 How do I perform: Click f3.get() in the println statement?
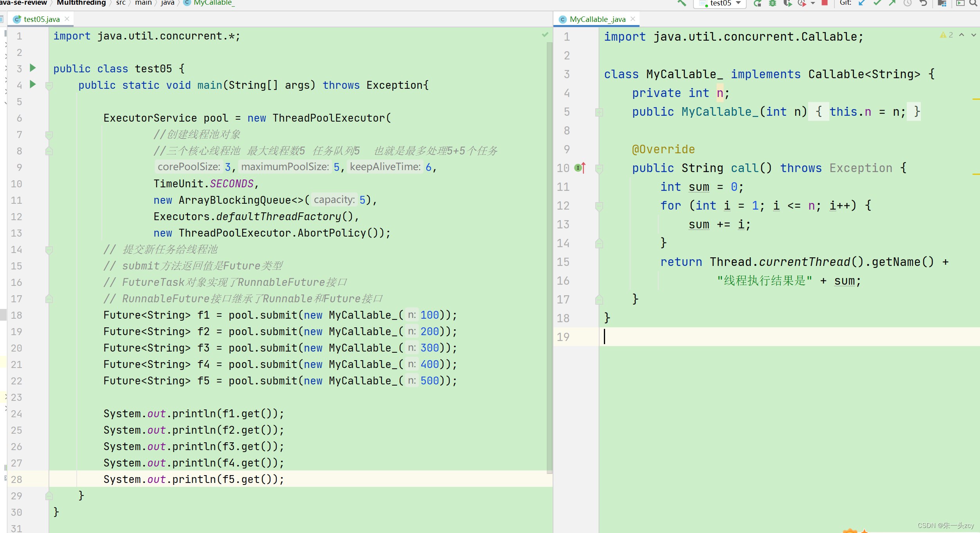[247, 446]
